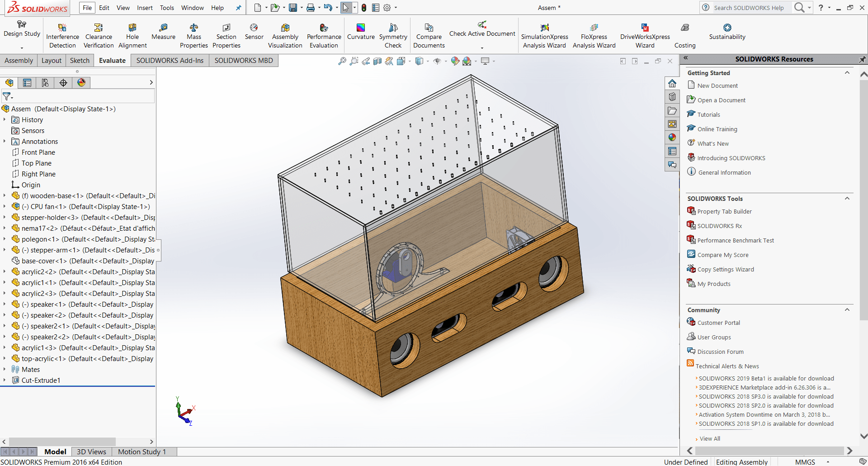Collapse the Getting Started section
868x466 pixels.
(x=847, y=73)
